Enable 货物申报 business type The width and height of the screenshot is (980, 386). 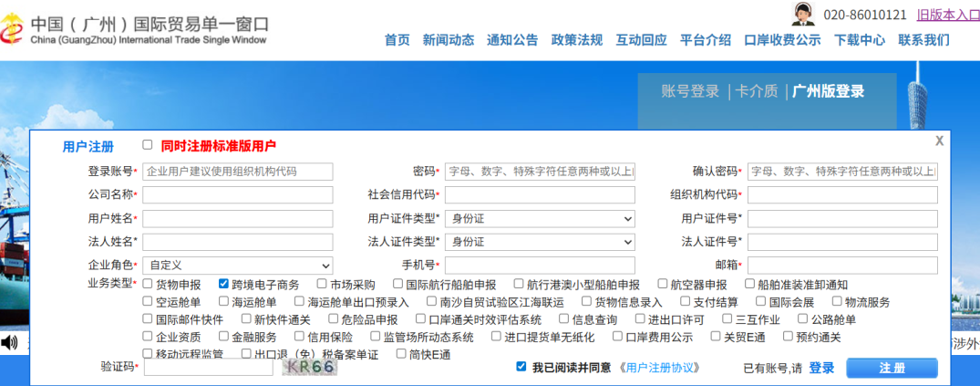(x=148, y=284)
